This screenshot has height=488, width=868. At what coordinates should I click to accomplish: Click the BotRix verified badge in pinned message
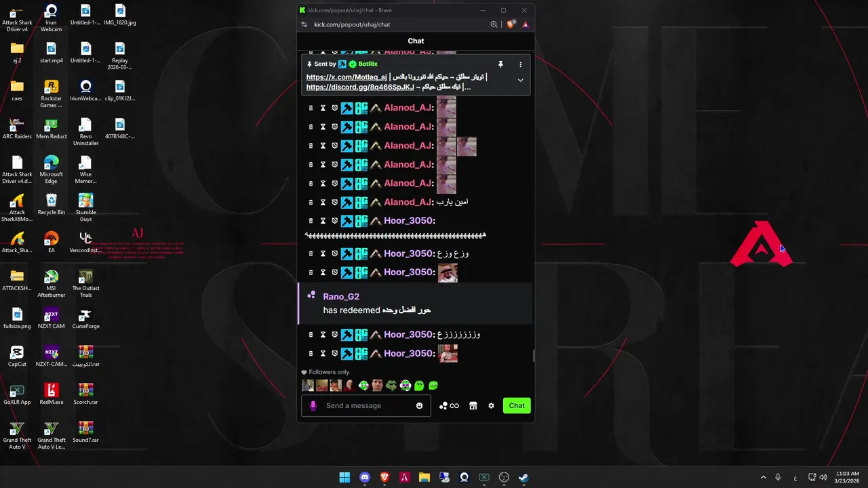click(x=353, y=64)
